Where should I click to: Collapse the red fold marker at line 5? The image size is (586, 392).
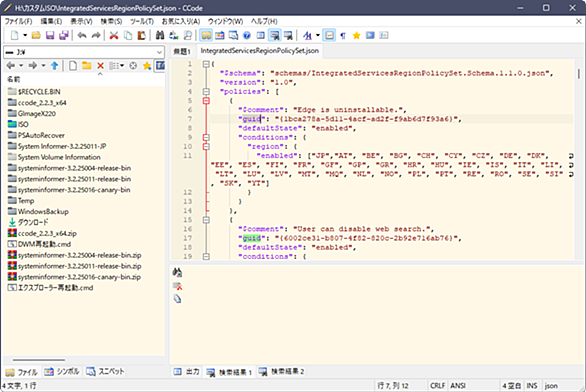pos(206,101)
